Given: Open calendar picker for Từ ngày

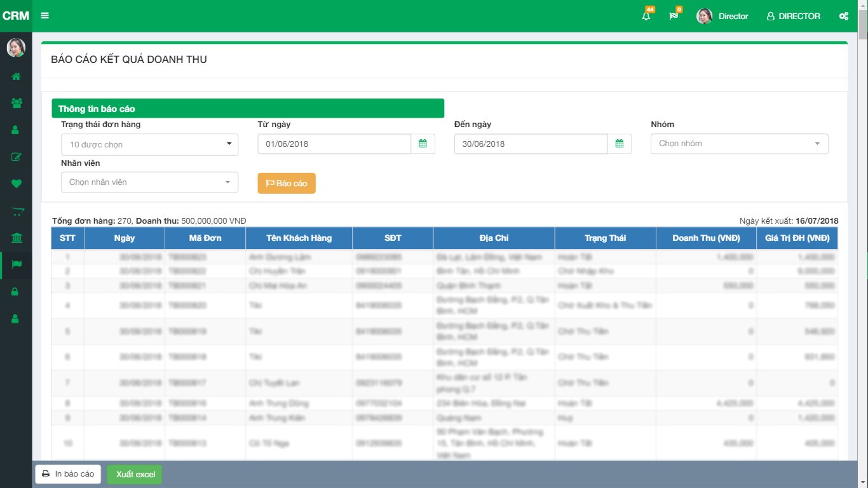Looking at the screenshot, I should coord(423,144).
